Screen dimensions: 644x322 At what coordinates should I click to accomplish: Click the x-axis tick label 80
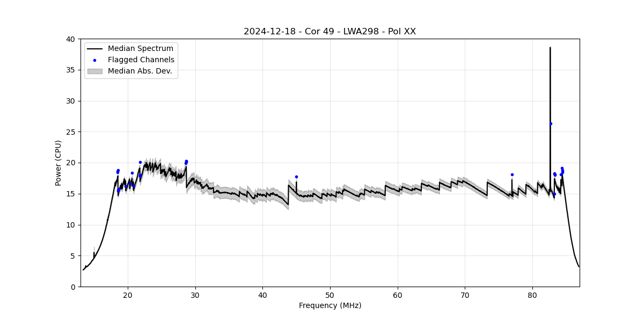[532, 295]
